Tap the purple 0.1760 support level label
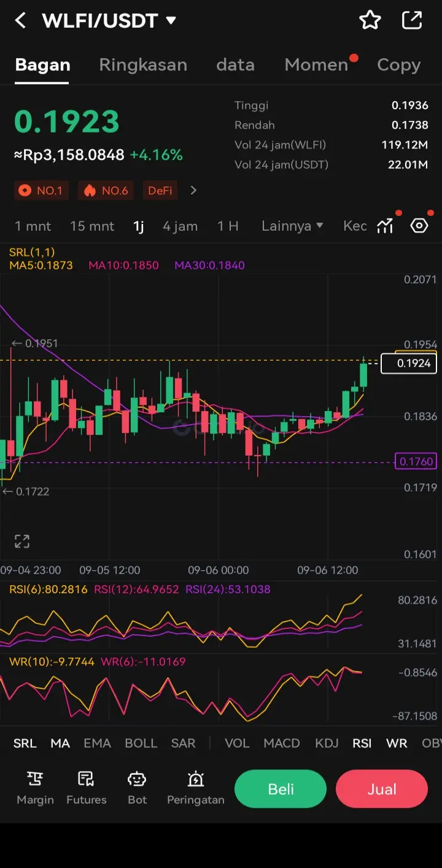This screenshot has height=868, width=442. (x=416, y=461)
